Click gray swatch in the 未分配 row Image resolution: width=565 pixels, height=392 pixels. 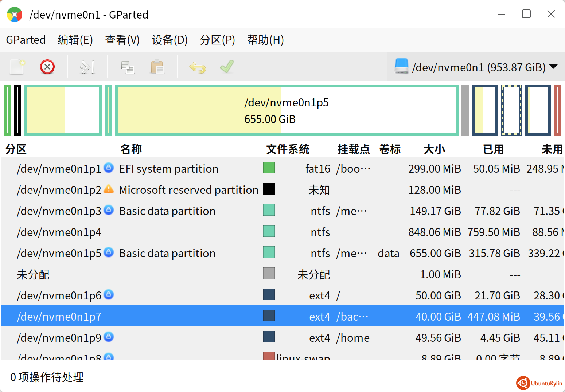click(269, 273)
